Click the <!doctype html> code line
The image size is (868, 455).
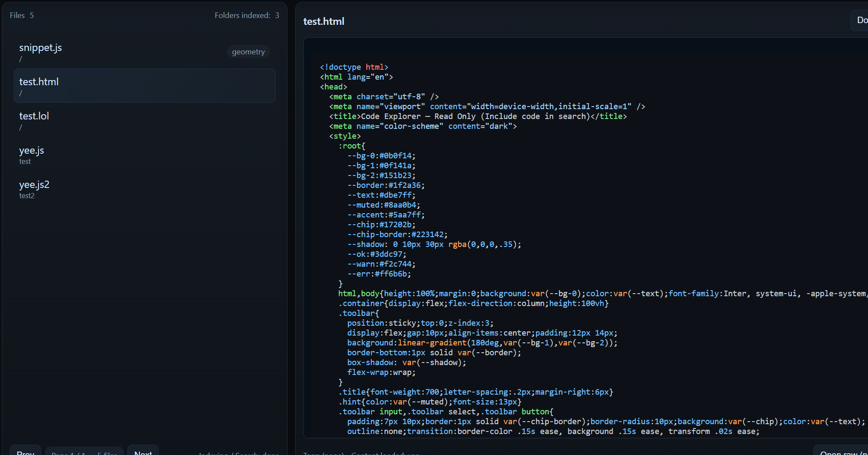click(354, 67)
